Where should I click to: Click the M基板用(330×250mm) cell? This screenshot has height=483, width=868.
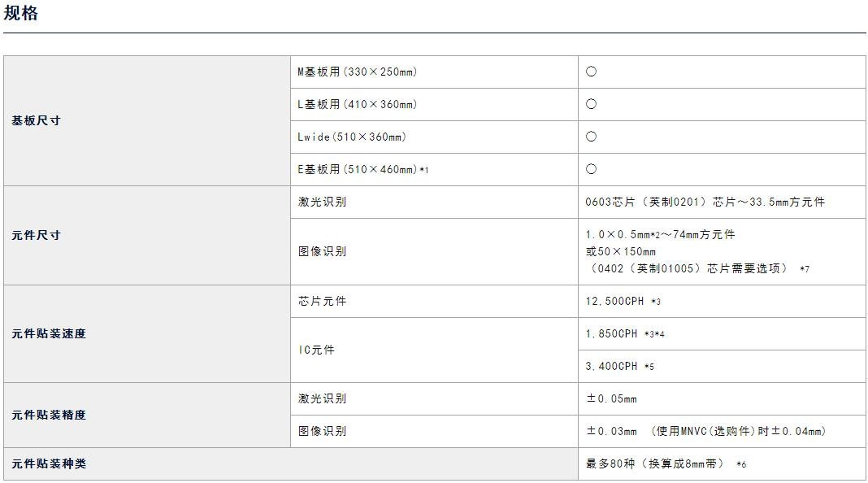(x=357, y=72)
